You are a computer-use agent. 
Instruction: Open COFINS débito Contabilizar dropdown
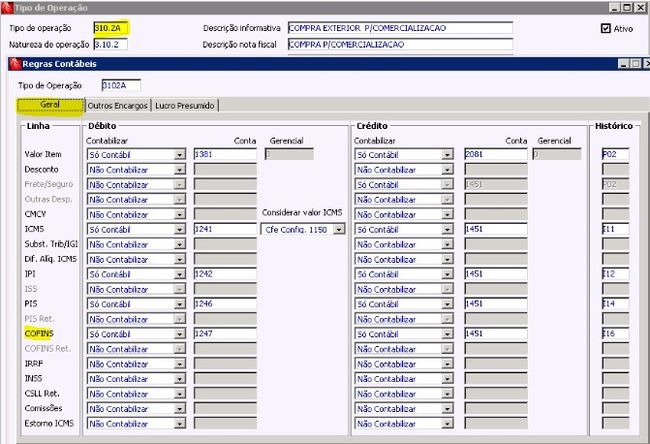click(x=179, y=334)
